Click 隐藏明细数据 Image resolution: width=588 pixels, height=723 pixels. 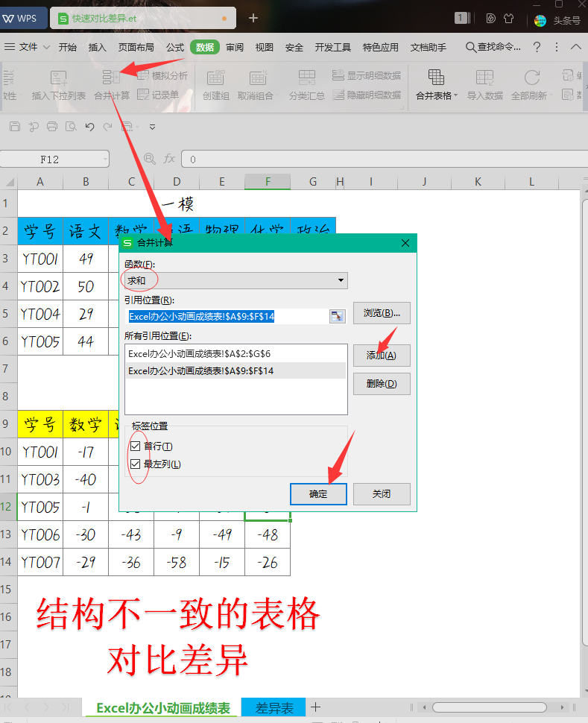(x=367, y=95)
